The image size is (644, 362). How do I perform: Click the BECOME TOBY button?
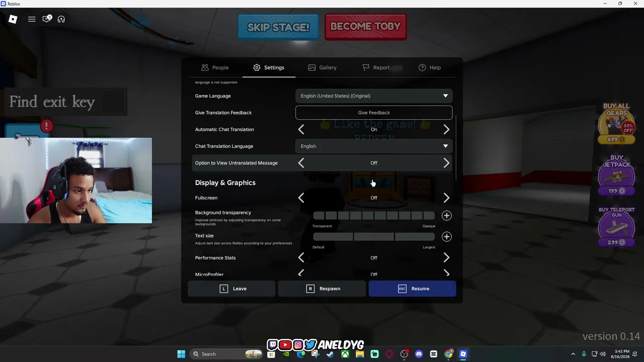coord(366,27)
